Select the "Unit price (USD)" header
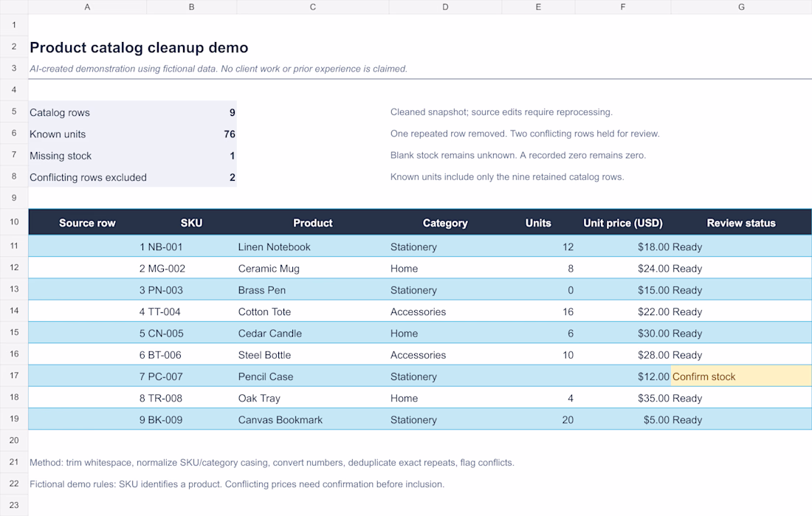This screenshot has width=812, height=516. pos(623,223)
